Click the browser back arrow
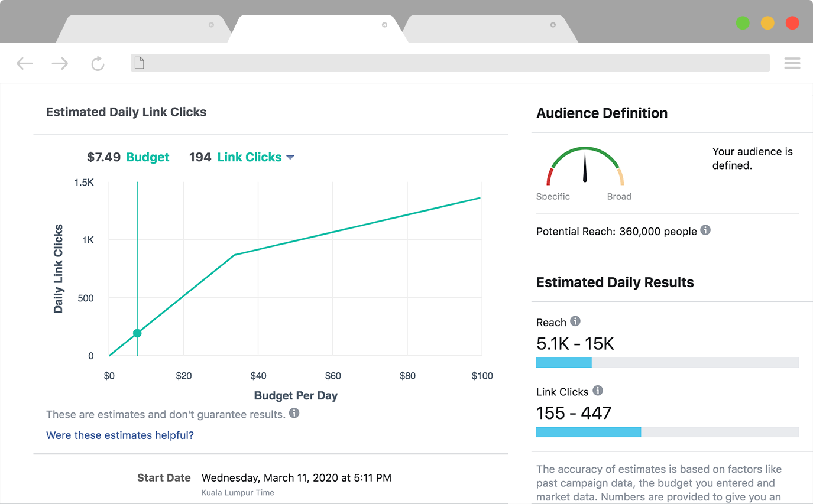Image resolution: width=813 pixels, height=504 pixels. tap(24, 63)
